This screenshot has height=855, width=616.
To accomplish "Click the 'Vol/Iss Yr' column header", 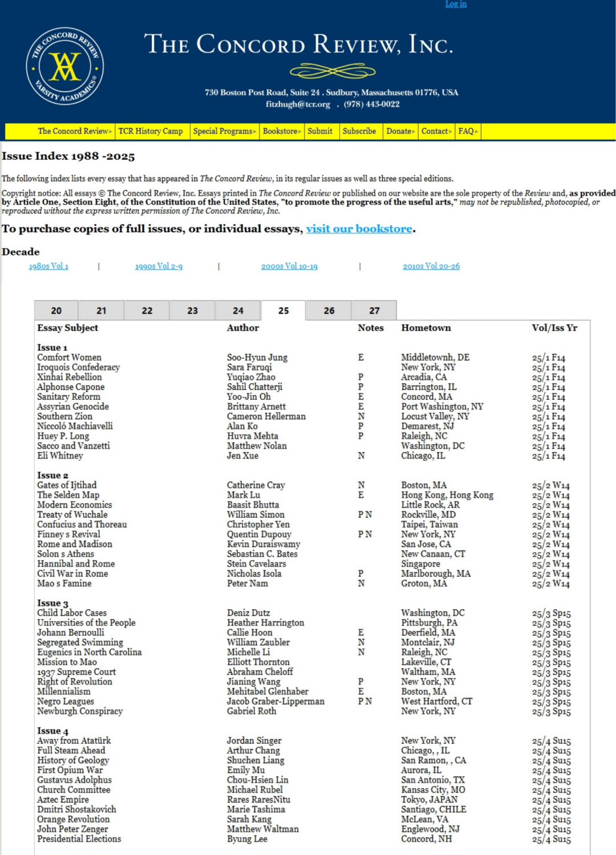I will coord(554,328).
